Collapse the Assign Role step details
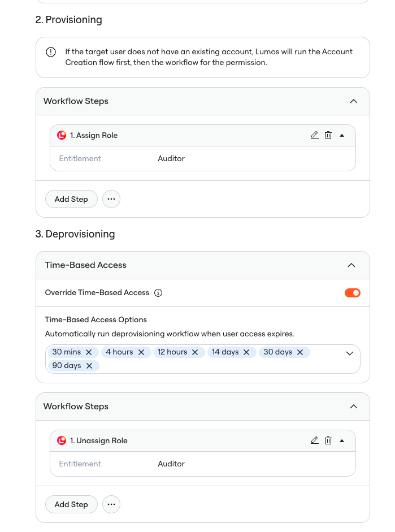This screenshot has height=532, width=395. click(342, 135)
